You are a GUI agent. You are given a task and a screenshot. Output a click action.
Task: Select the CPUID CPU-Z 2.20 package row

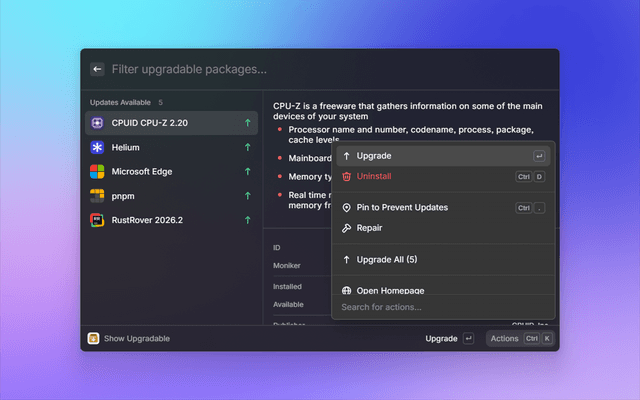tap(171, 123)
